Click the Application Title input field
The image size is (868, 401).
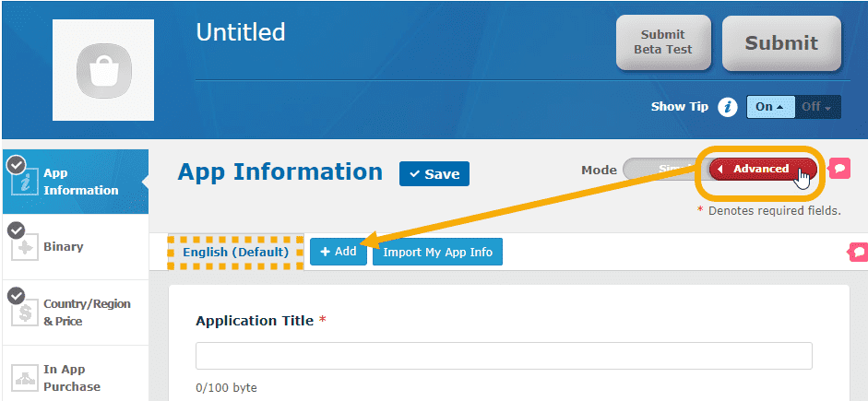pos(504,356)
